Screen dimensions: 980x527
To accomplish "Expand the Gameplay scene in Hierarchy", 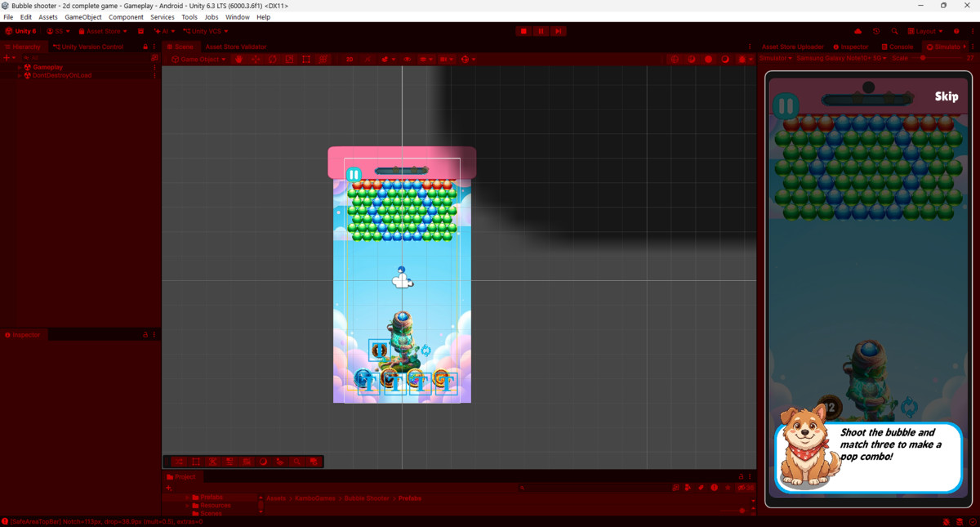I will point(20,67).
